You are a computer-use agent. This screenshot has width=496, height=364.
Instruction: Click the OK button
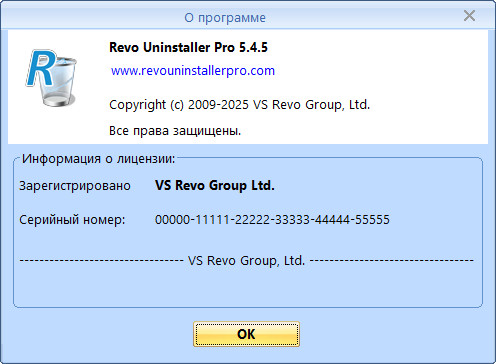(246, 334)
